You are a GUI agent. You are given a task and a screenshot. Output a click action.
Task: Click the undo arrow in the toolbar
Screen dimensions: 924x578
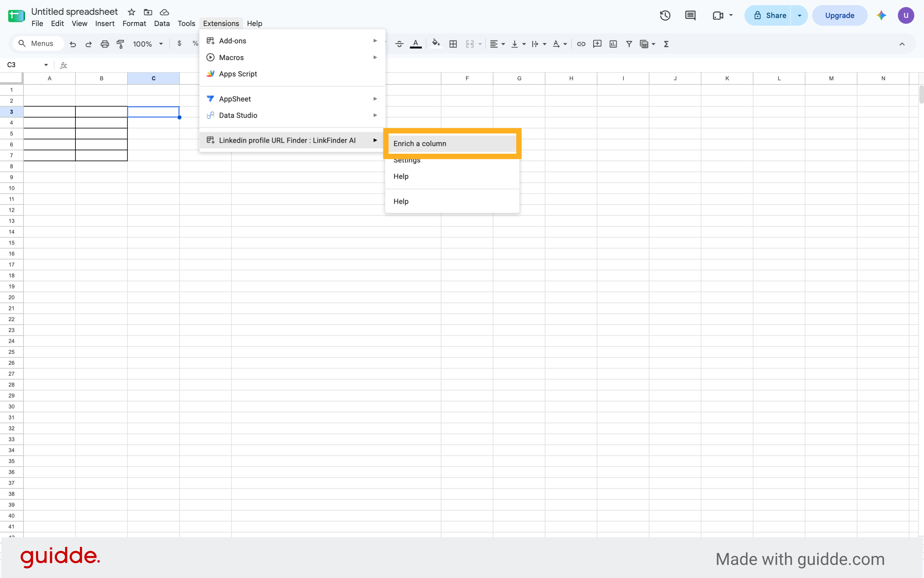(73, 44)
